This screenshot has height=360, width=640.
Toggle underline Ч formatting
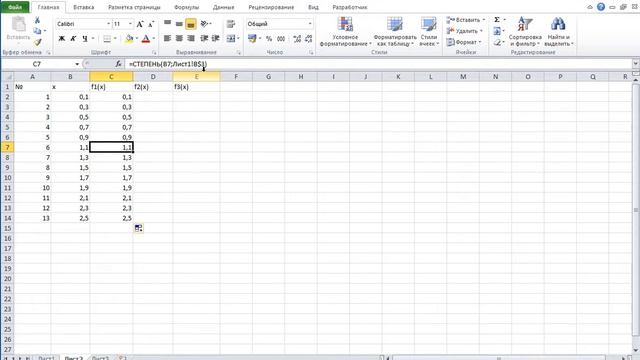(85, 39)
